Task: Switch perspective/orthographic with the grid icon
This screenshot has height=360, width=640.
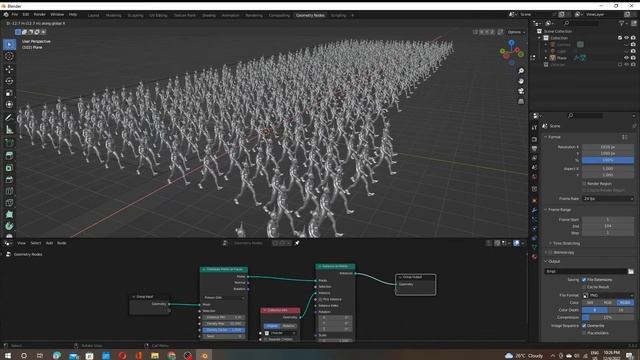Action: tap(521, 101)
